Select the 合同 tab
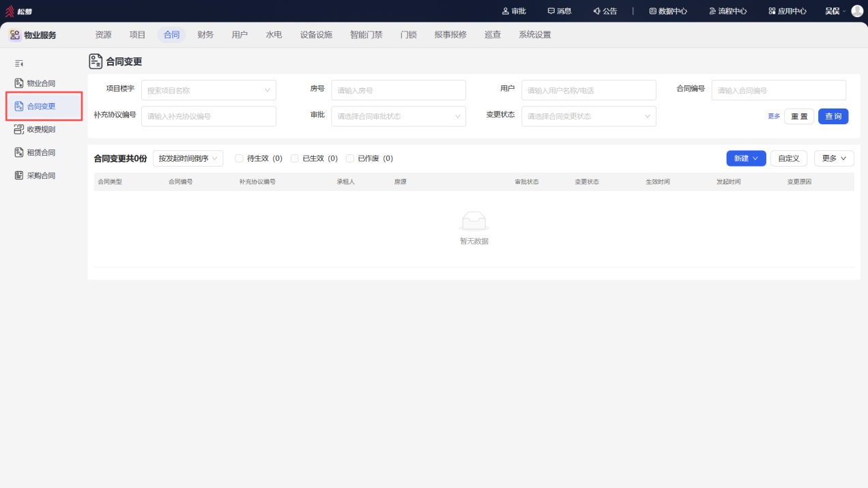 click(x=171, y=35)
